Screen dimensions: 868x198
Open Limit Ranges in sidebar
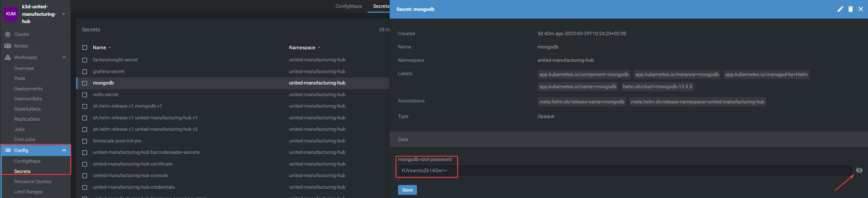(x=28, y=192)
